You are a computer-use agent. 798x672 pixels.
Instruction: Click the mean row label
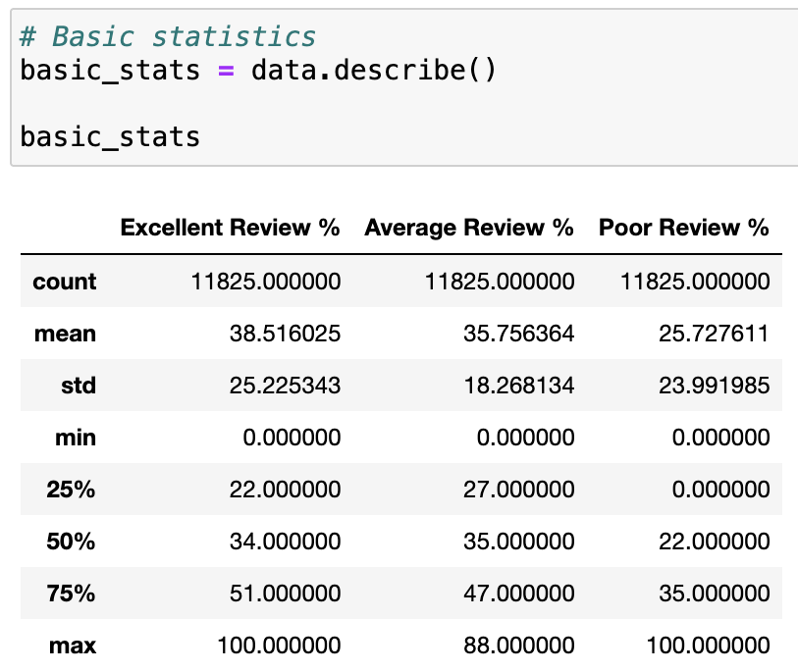pyautogui.click(x=65, y=334)
